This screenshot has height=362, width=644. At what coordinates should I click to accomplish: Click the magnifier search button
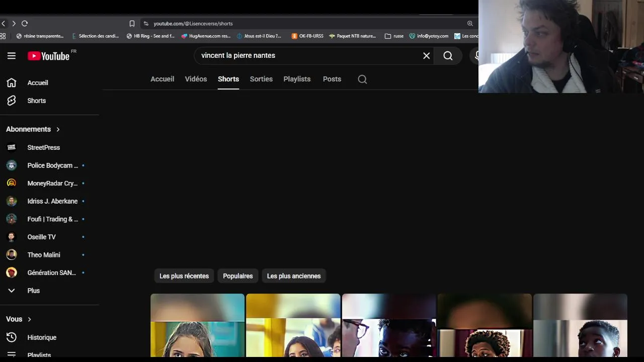pyautogui.click(x=448, y=56)
